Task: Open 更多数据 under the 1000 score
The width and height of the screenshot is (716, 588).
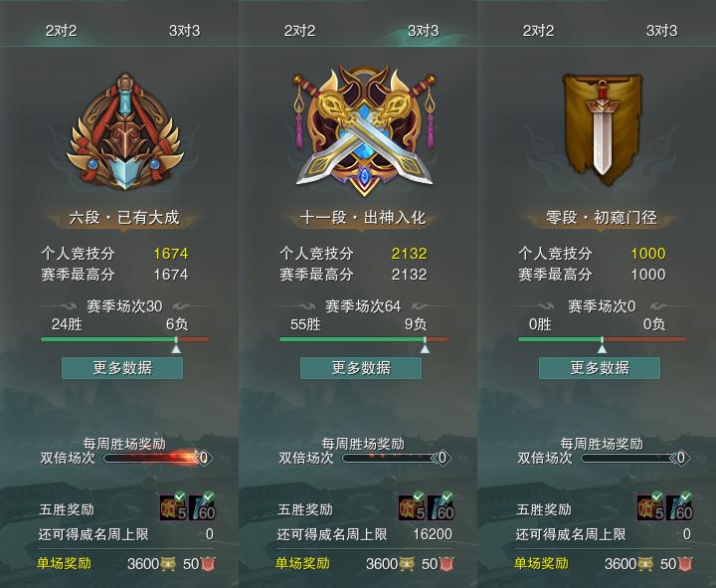Action: (600, 368)
